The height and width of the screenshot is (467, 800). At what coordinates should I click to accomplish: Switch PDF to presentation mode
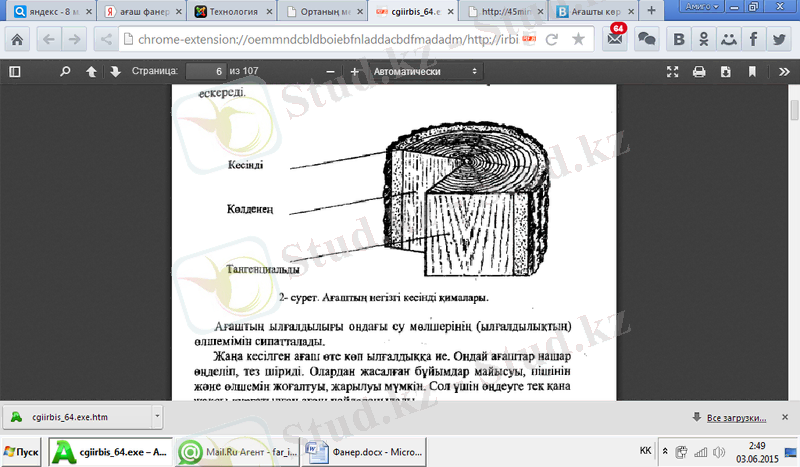coord(673,72)
